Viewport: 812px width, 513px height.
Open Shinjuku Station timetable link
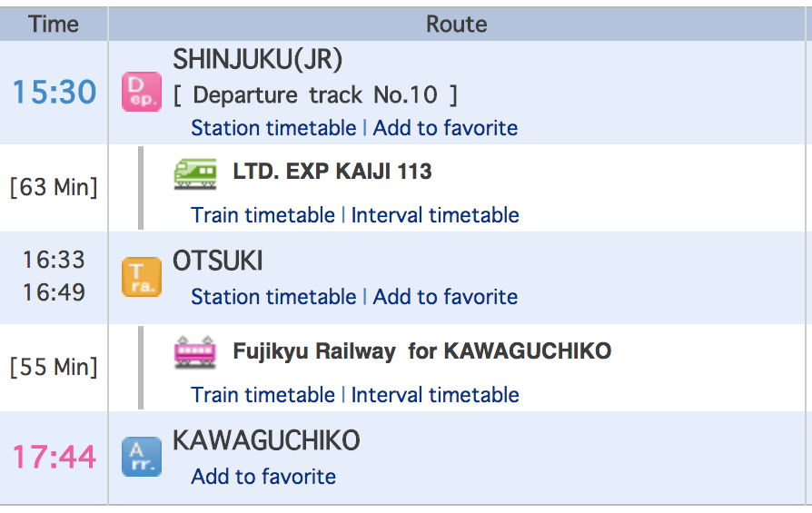273,128
